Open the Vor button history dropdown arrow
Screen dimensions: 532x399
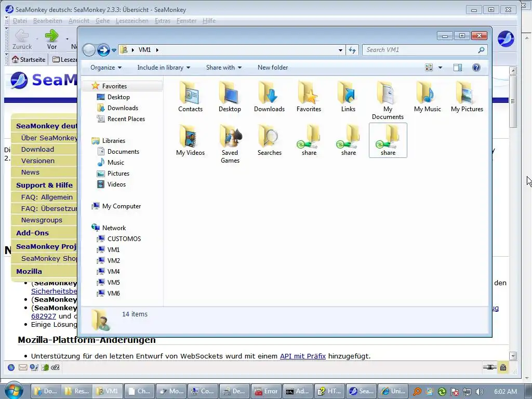click(67, 38)
